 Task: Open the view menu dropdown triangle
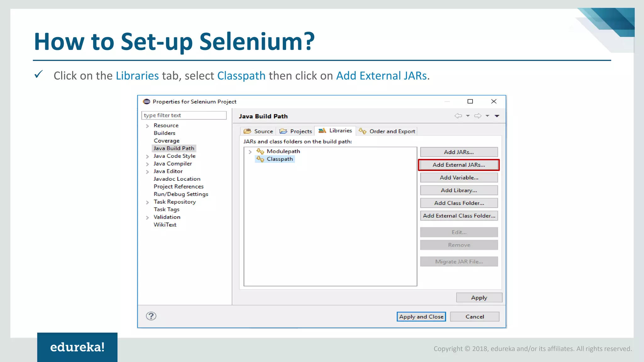497,116
